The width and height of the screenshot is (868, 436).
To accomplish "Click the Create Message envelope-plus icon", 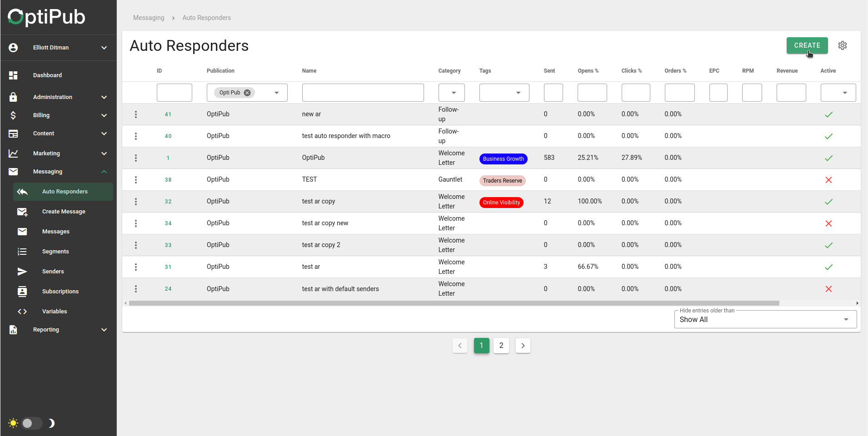I will click(22, 212).
